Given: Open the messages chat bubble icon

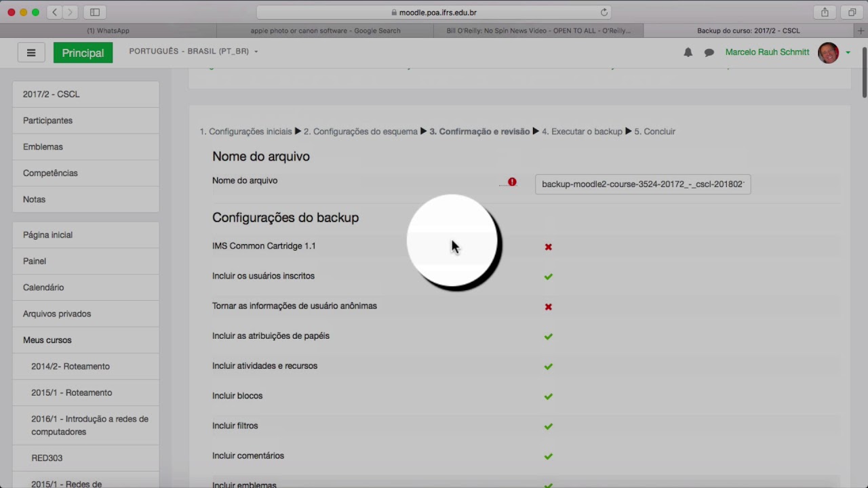Looking at the screenshot, I should (x=709, y=52).
